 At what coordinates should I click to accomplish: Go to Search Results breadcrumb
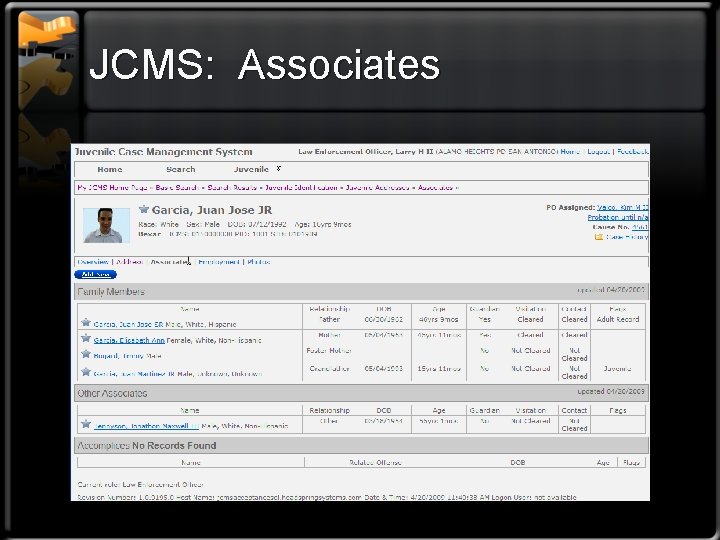232,188
